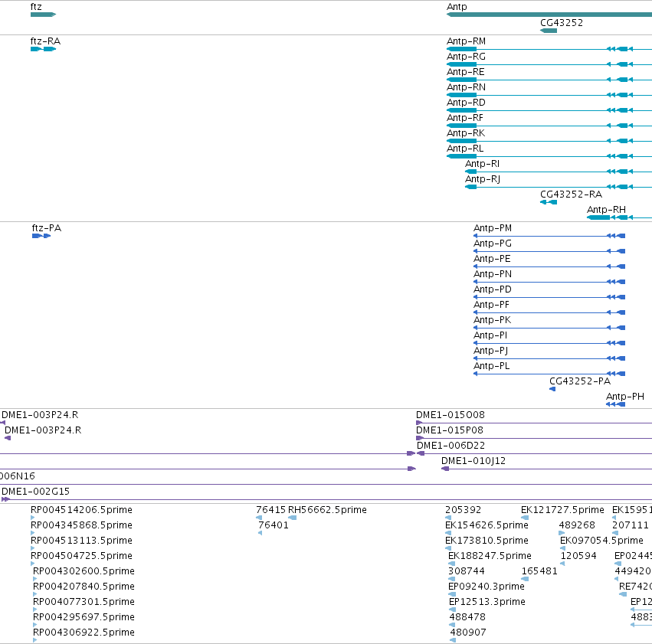Click the 205392 feature label

[x=463, y=510]
